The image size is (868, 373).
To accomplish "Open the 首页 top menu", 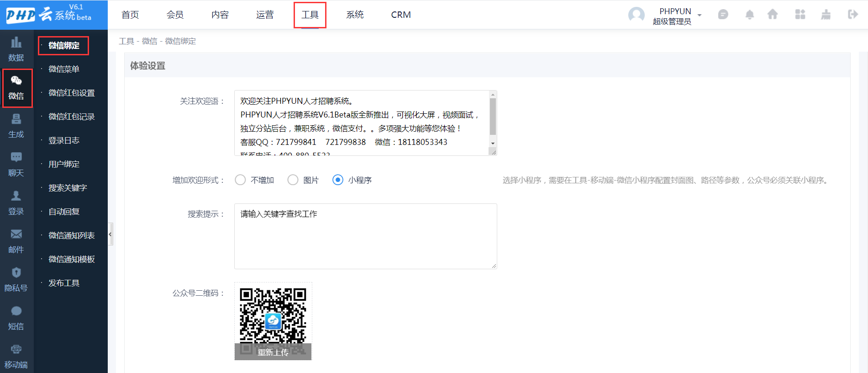I will click(x=130, y=15).
